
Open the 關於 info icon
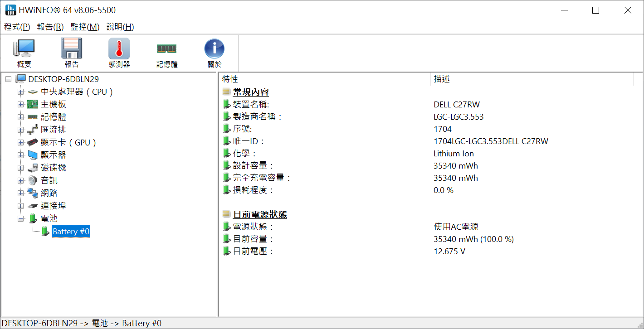point(215,48)
